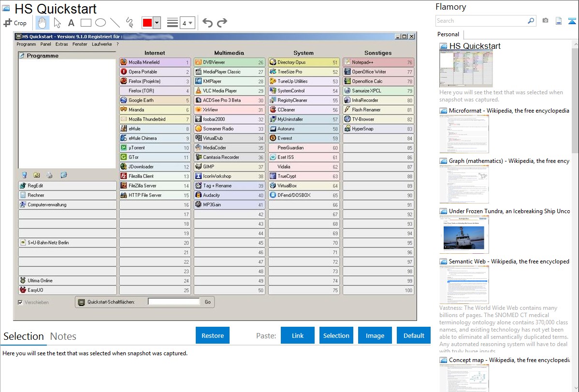579x392 pixels.
Task: Pick the rectangle drawing tool
Action: (x=86, y=23)
